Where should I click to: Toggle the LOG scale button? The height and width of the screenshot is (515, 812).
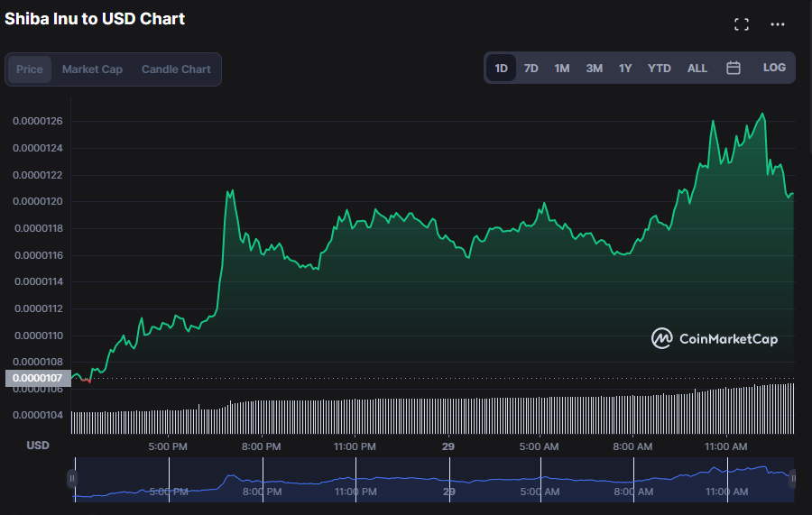(x=774, y=68)
